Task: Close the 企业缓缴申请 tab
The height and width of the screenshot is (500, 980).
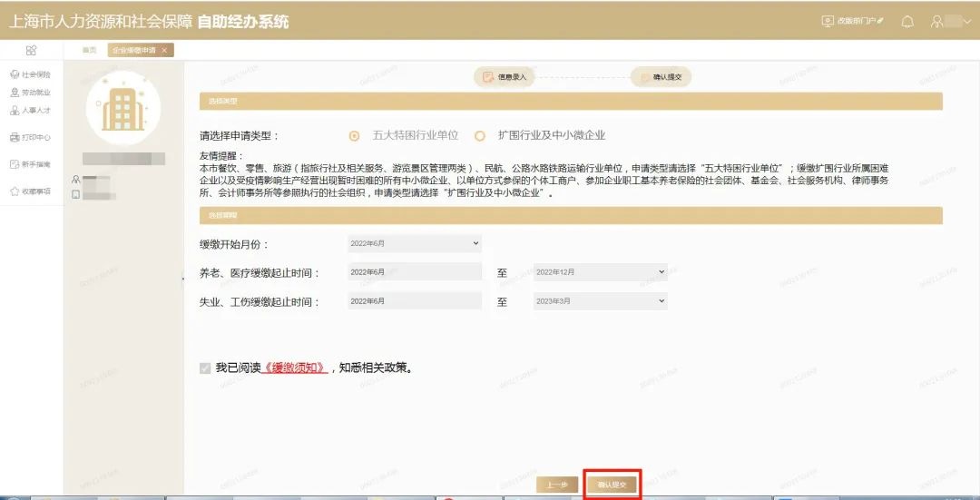Action: [164, 51]
